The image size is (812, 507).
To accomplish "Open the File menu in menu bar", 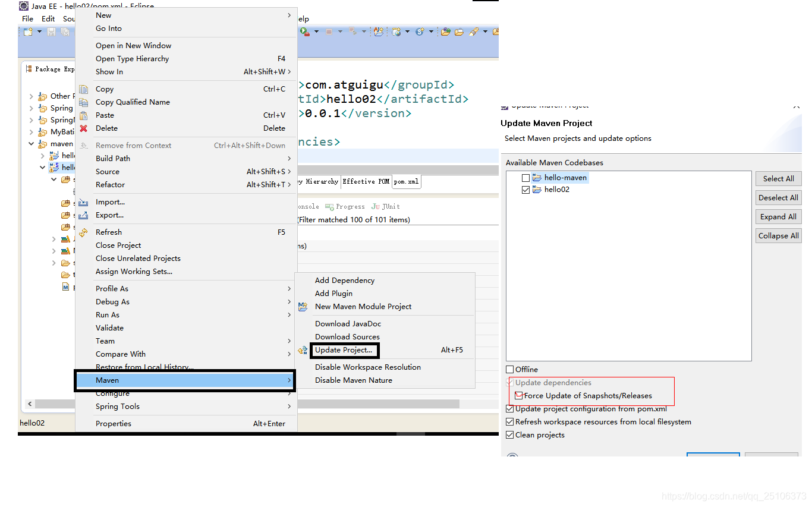I will [27, 19].
